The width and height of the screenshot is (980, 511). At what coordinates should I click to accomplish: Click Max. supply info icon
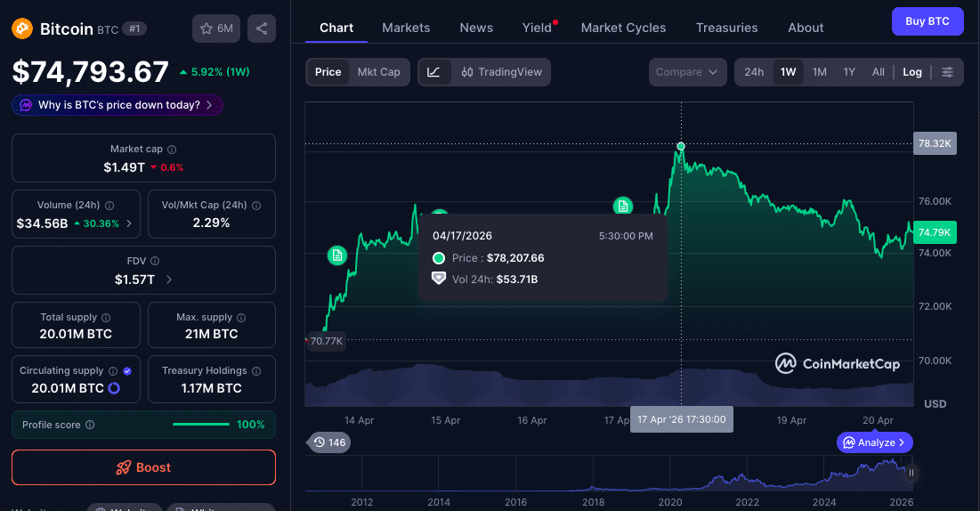point(241,318)
